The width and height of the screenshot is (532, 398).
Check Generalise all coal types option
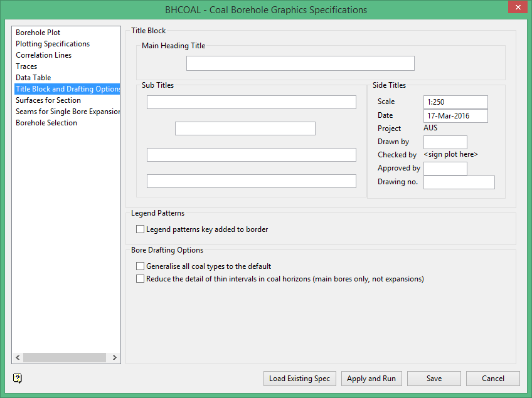(x=141, y=266)
